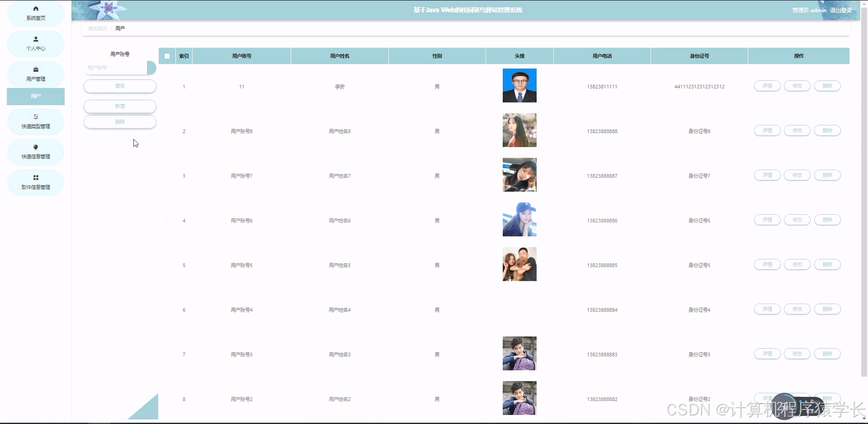Check the row checkbox for 用户账号4
Image resolution: width=868 pixels, height=424 pixels.
pos(167,310)
